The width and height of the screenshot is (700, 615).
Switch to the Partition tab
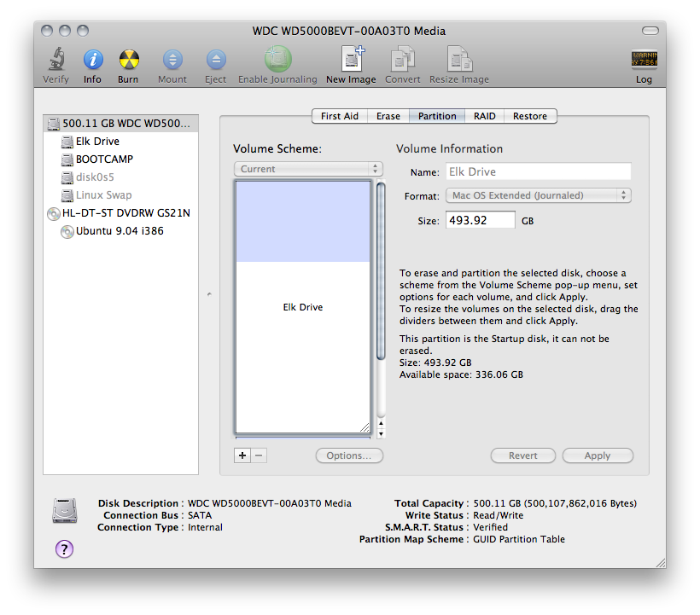coord(437,116)
